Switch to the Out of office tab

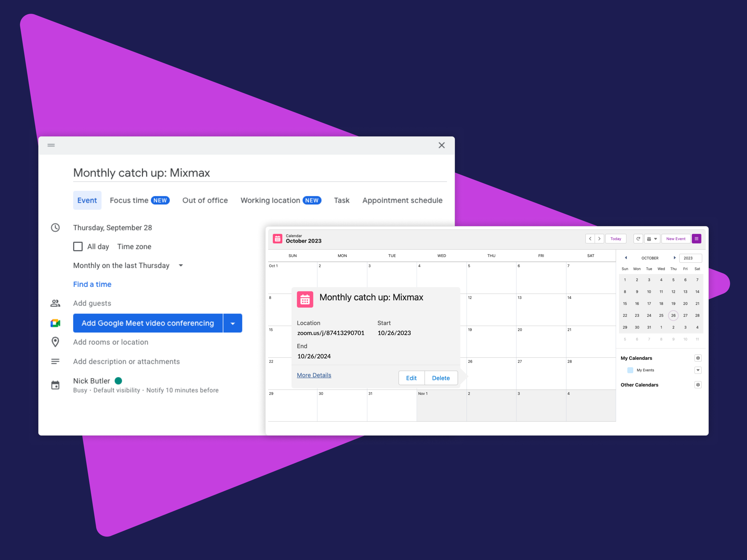(x=205, y=200)
